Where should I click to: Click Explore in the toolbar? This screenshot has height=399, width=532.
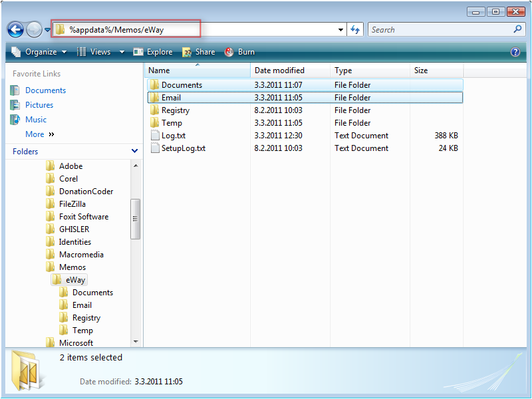tap(153, 52)
